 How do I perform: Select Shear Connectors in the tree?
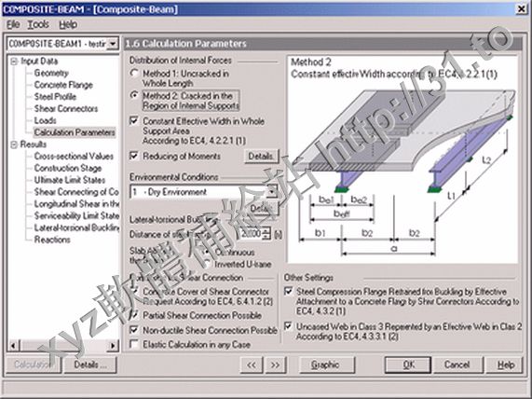(66, 109)
